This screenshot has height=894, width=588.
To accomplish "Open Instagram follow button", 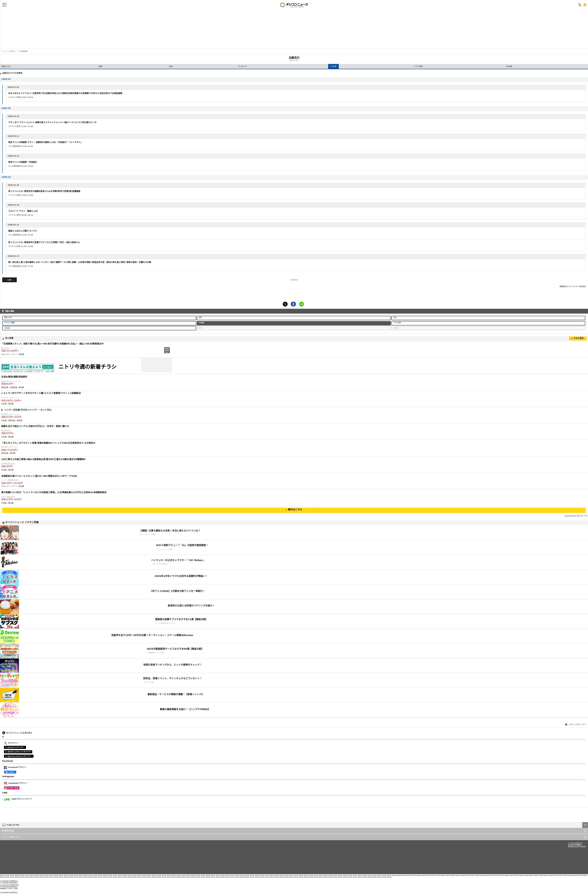I will point(12,788).
